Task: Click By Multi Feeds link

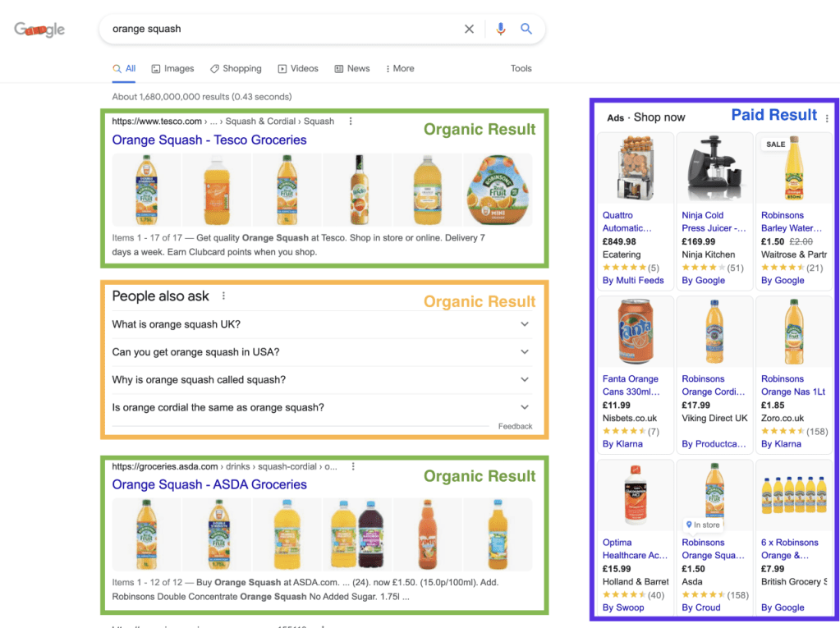Action: pos(633,281)
